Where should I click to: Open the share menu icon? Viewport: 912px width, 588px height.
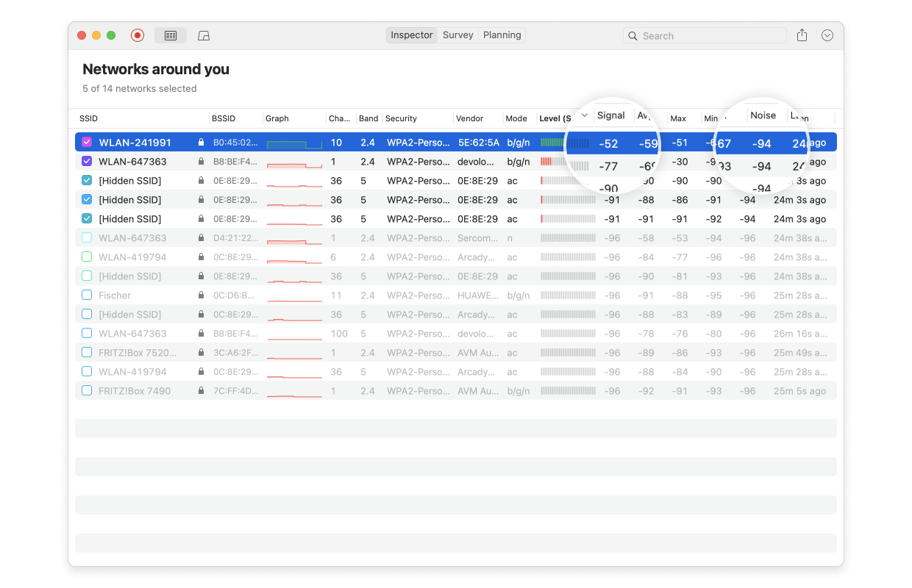pyautogui.click(x=802, y=35)
